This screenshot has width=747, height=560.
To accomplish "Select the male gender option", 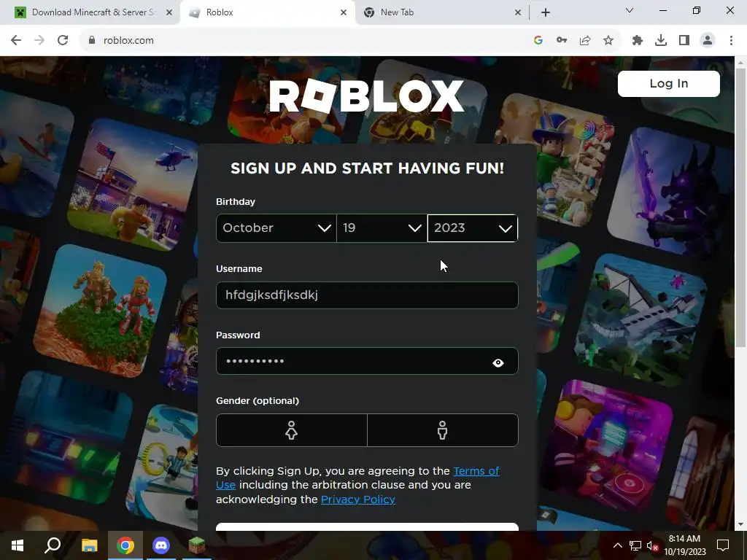I will 443,430.
